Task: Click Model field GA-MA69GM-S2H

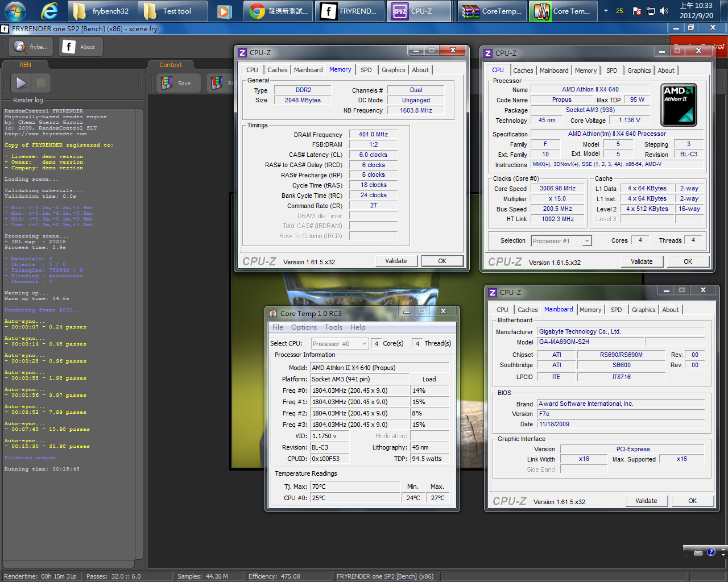Action: 590,342
